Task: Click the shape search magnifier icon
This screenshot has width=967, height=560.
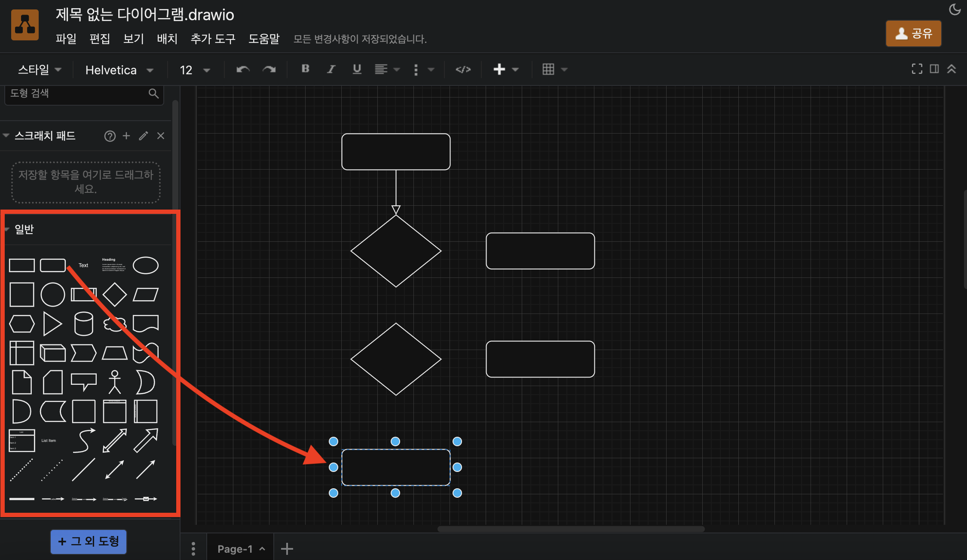Action: 153,93
